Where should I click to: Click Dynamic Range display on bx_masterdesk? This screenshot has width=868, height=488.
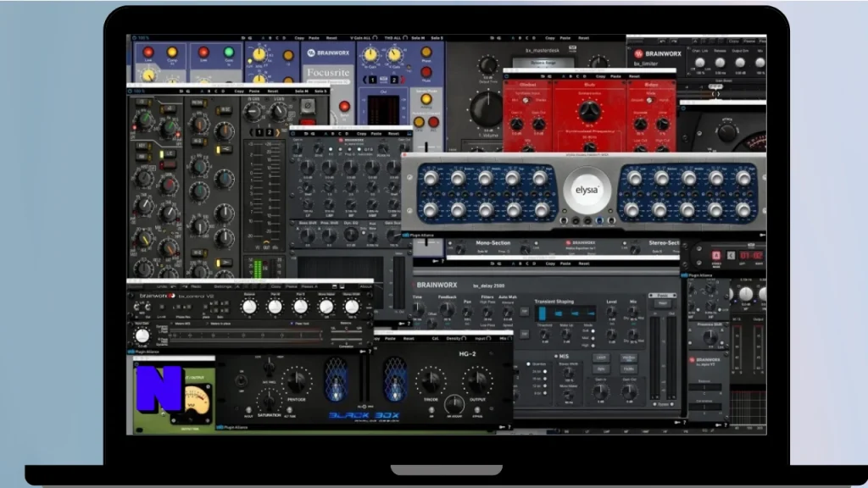pos(542,64)
